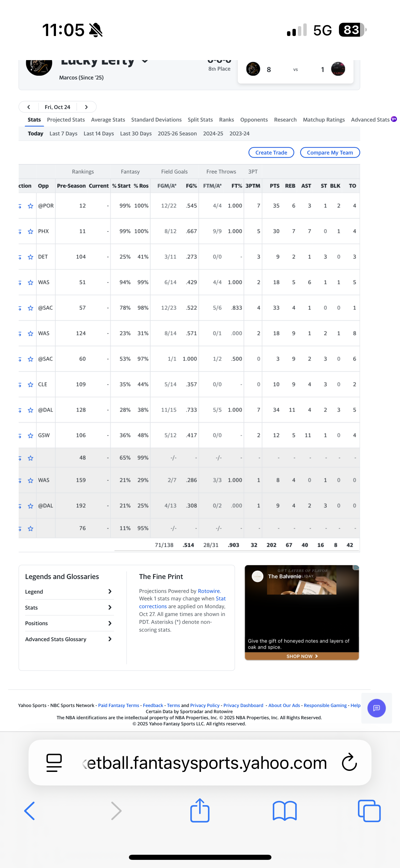400x868 pixels.
Task: Open the purple chat support bubble
Action: pos(376,708)
